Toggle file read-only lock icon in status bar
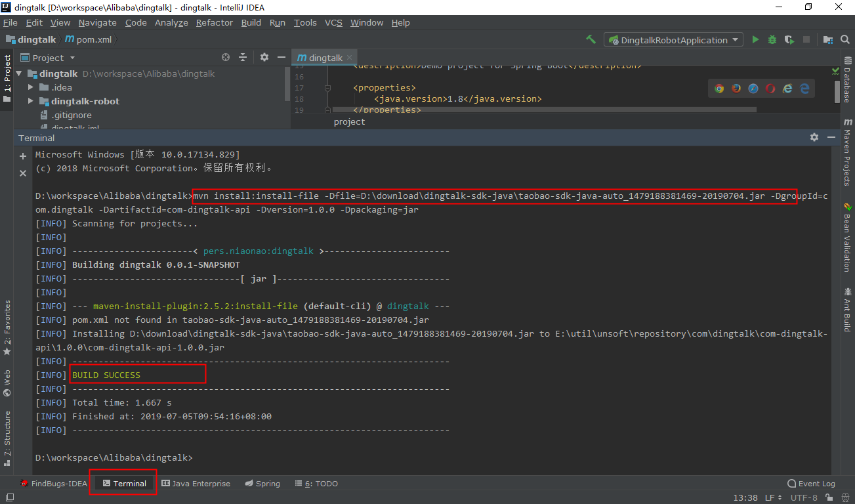The image size is (855, 504). click(x=828, y=498)
